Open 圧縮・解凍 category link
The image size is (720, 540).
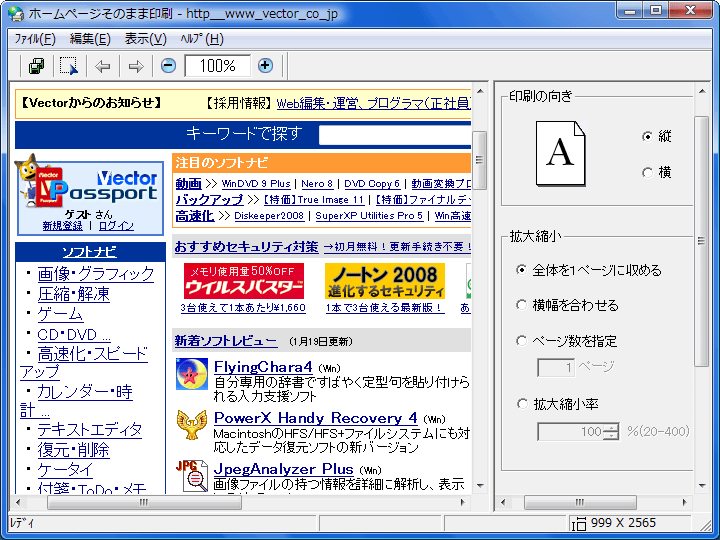coord(73,294)
